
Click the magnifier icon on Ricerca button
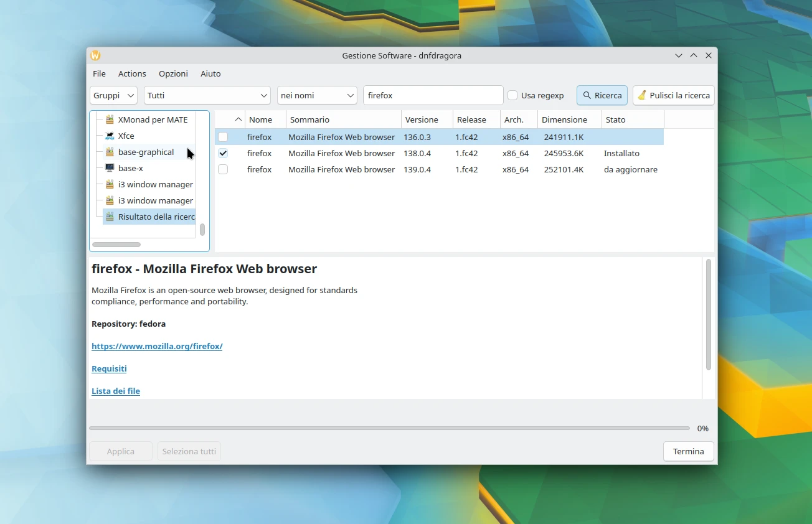tap(587, 95)
